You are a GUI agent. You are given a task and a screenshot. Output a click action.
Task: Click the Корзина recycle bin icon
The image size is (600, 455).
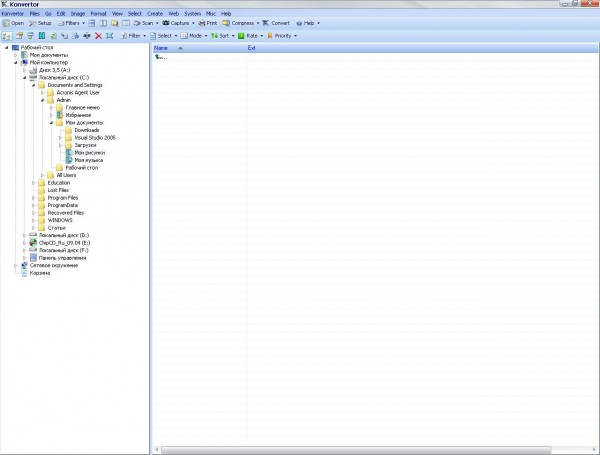pos(24,273)
